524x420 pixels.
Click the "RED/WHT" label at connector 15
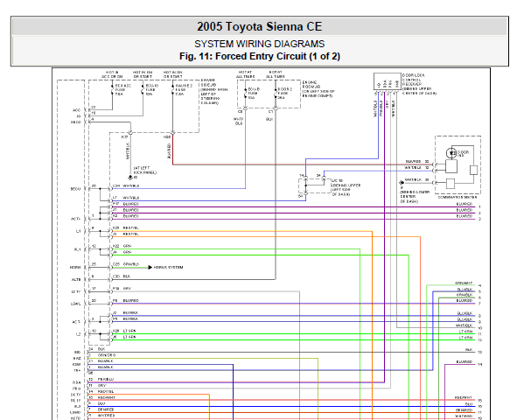[464, 397]
